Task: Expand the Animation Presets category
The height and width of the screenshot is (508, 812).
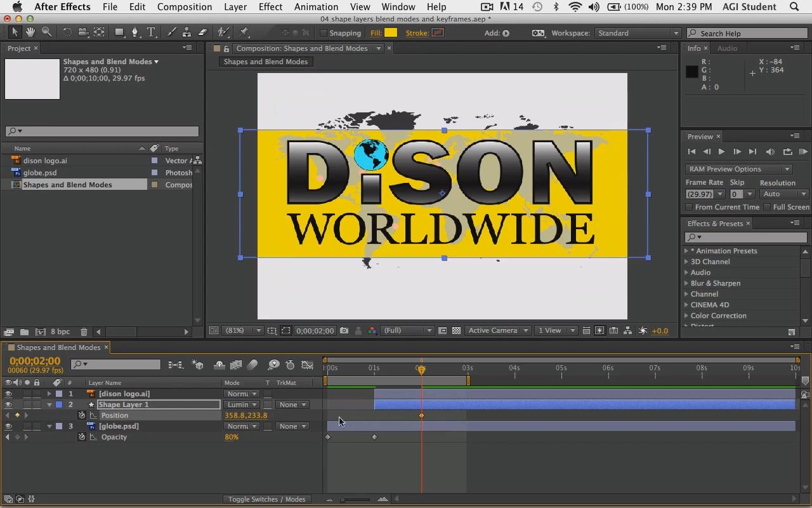Action: [686, 251]
